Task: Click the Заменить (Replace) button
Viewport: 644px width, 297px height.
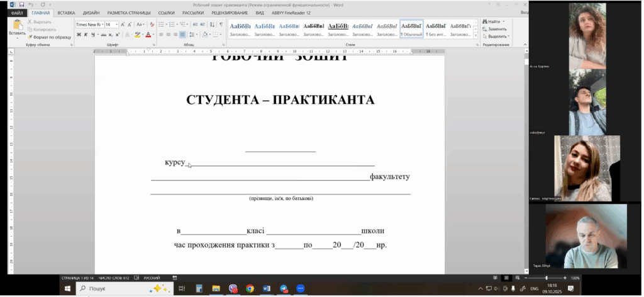Action: point(496,29)
